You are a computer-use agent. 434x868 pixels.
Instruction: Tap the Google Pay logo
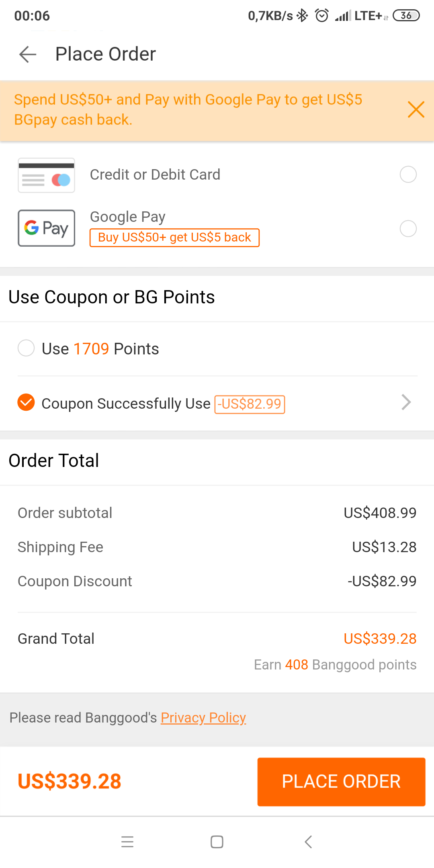point(46,228)
